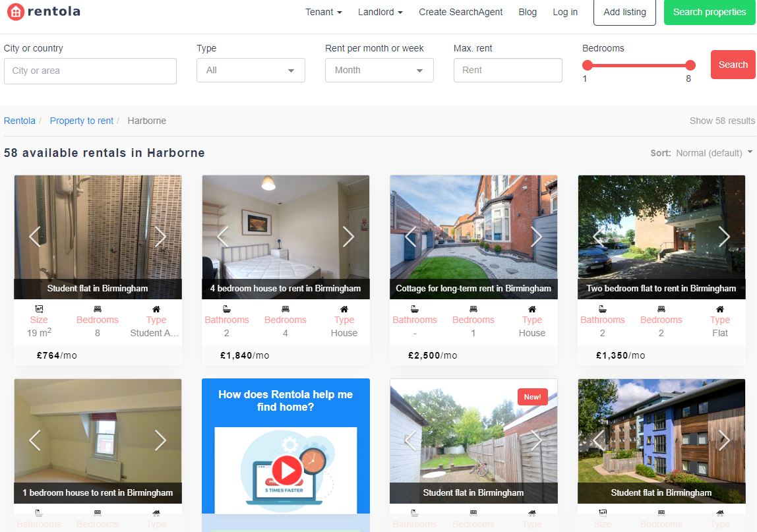Click the City or area input field

point(90,71)
